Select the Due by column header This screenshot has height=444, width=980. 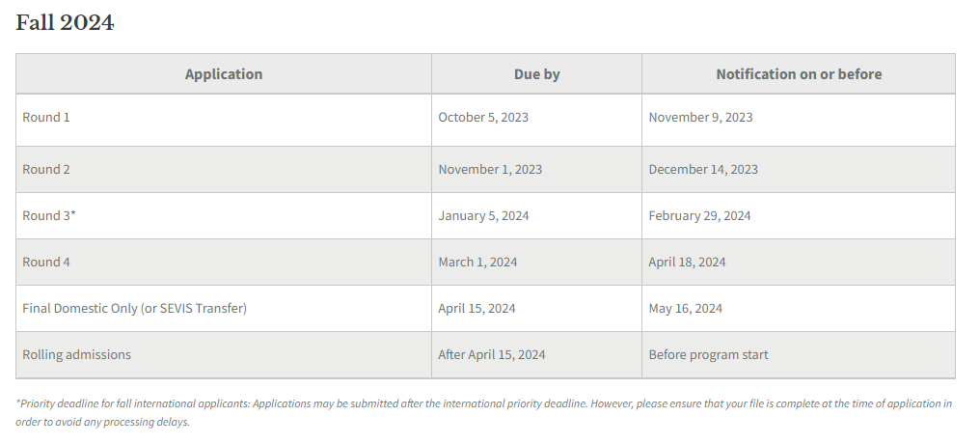click(537, 73)
